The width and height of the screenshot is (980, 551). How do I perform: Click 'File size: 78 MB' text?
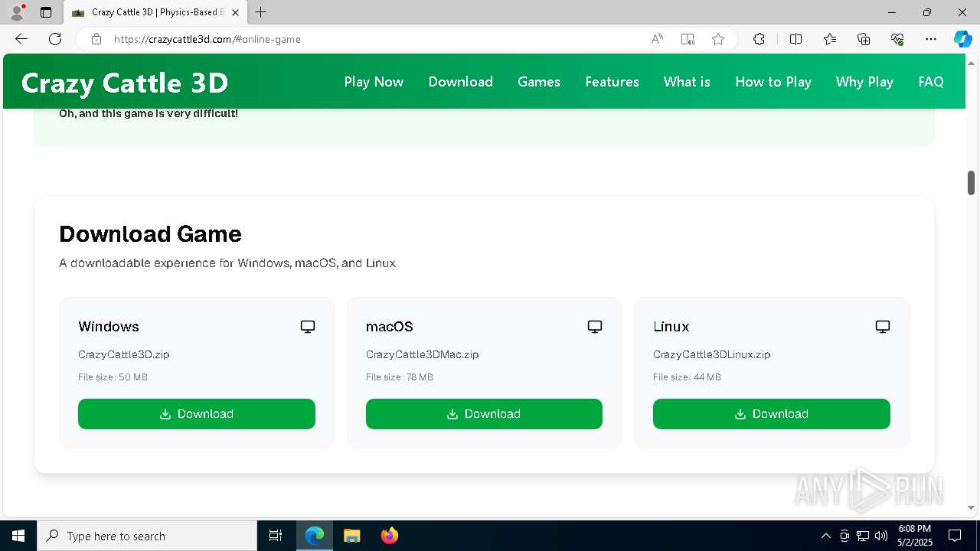tap(399, 377)
